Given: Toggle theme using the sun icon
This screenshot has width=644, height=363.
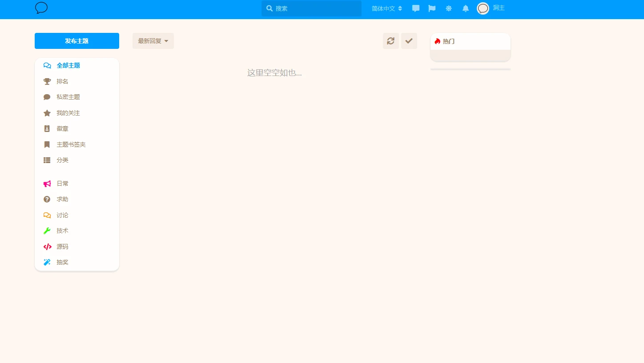Looking at the screenshot, I should tap(449, 8).
